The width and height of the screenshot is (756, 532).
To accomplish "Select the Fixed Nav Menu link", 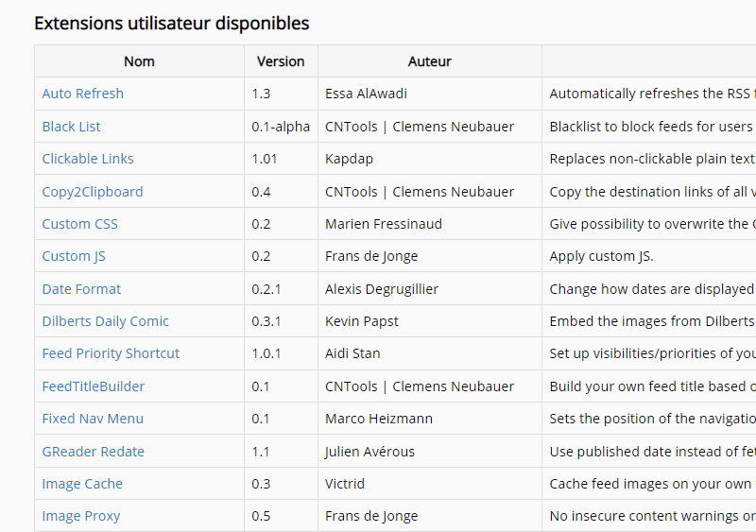I will (93, 419).
